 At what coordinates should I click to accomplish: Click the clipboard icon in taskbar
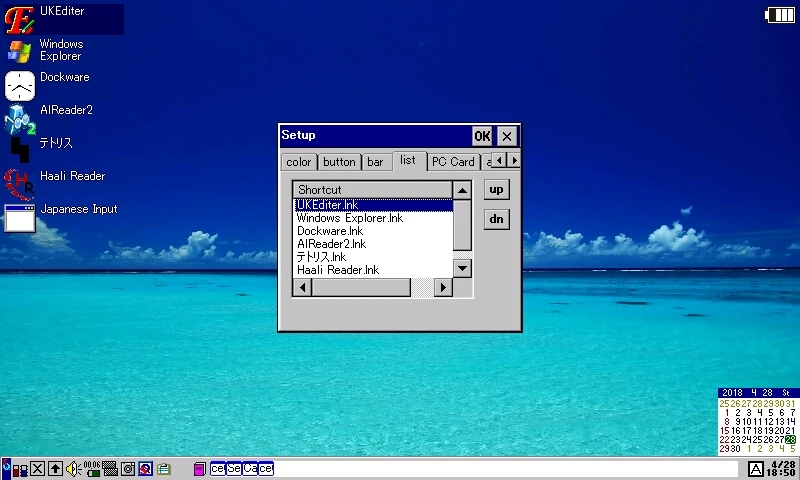[164, 468]
